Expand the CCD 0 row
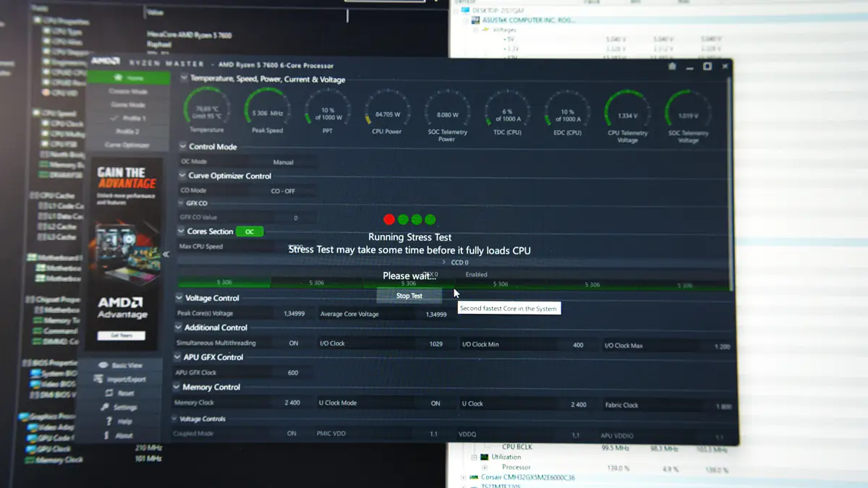Image resolution: width=868 pixels, height=488 pixels. (444, 262)
